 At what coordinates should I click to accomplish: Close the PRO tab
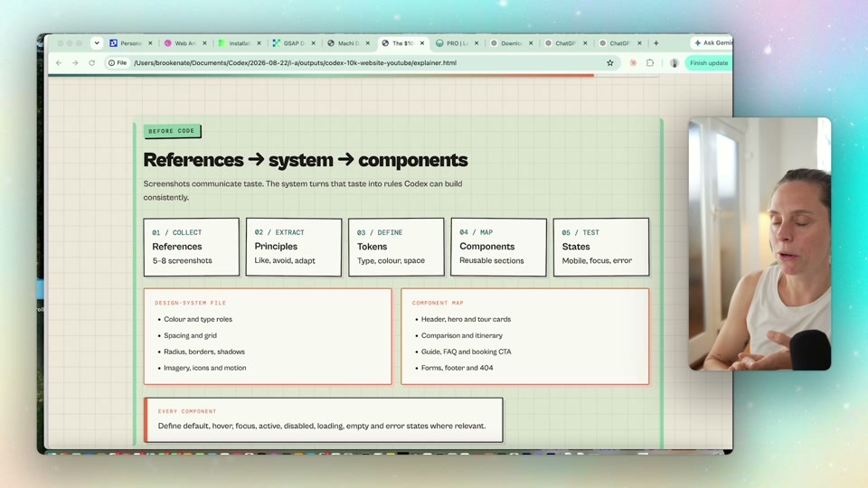pos(476,43)
